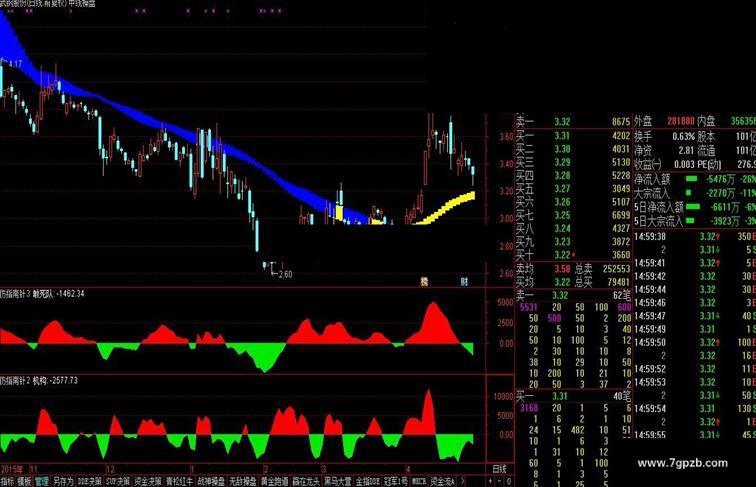Select the highlighted 管理 tab
The height and width of the screenshot is (487, 756).
(41, 481)
